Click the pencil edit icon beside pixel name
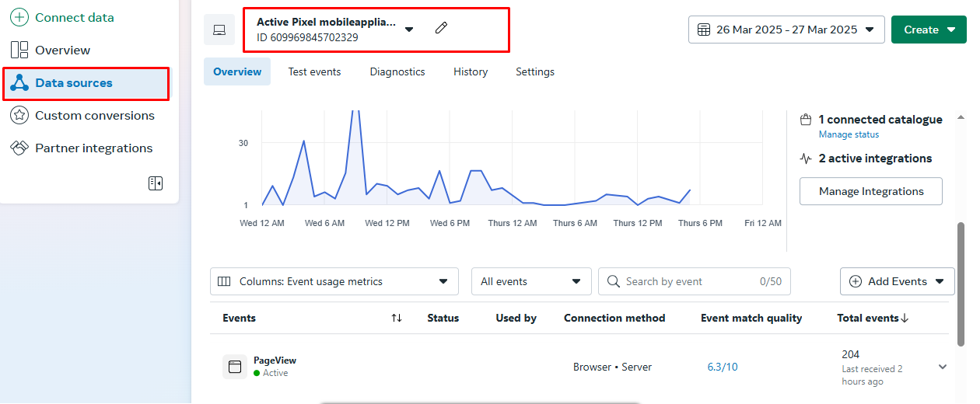 (x=441, y=29)
